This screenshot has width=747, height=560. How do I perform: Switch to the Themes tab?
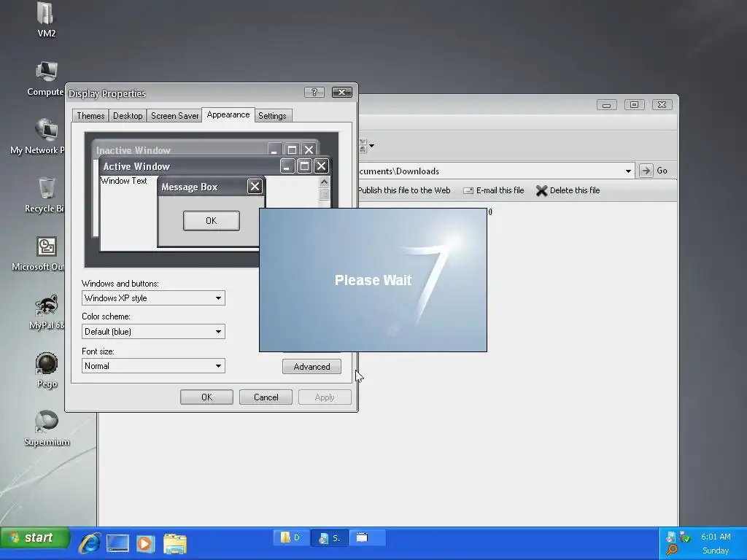point(90,116)
